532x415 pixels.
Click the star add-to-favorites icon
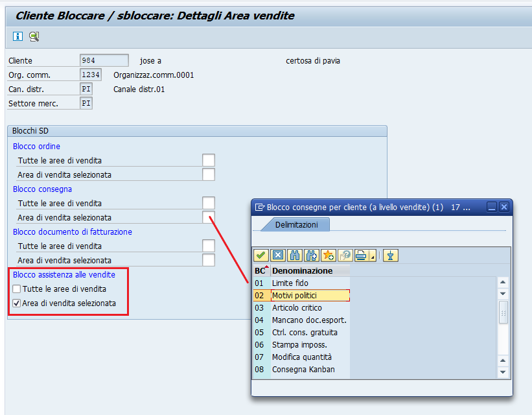point(328,255)
